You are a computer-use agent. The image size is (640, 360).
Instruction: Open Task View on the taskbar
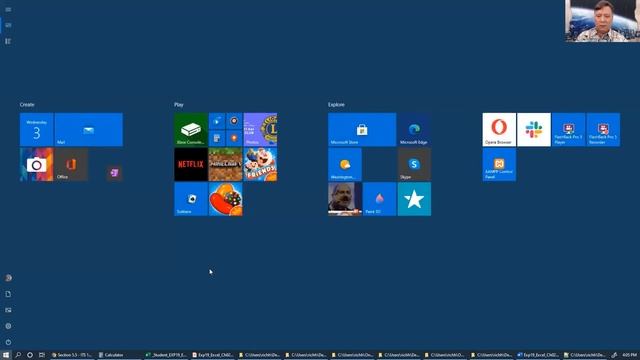click(42, 355)
